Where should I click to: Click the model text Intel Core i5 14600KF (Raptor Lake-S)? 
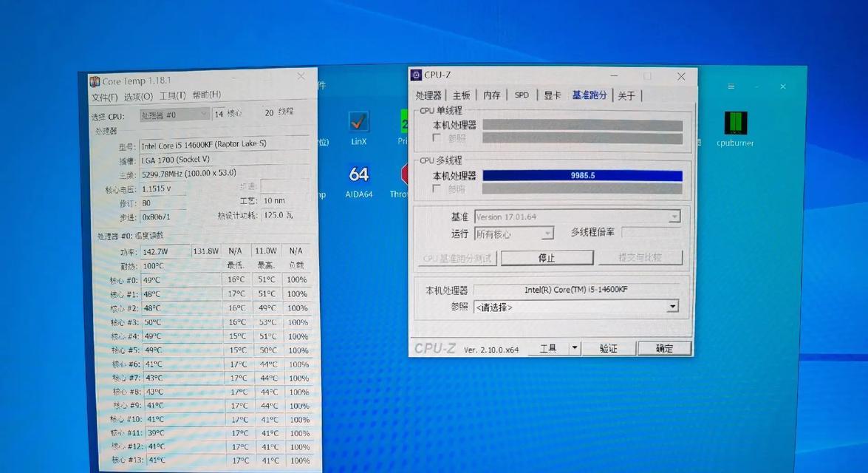click(204, 145)
